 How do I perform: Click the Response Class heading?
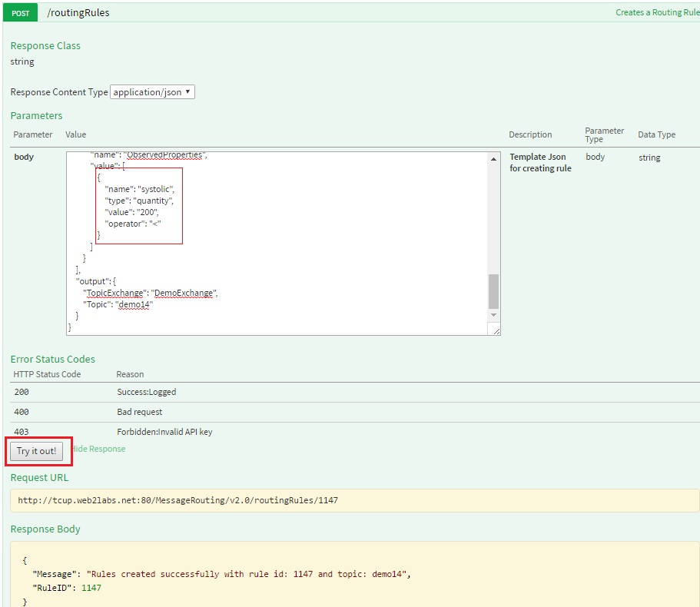pyautogui.click(x=45, y=45)
